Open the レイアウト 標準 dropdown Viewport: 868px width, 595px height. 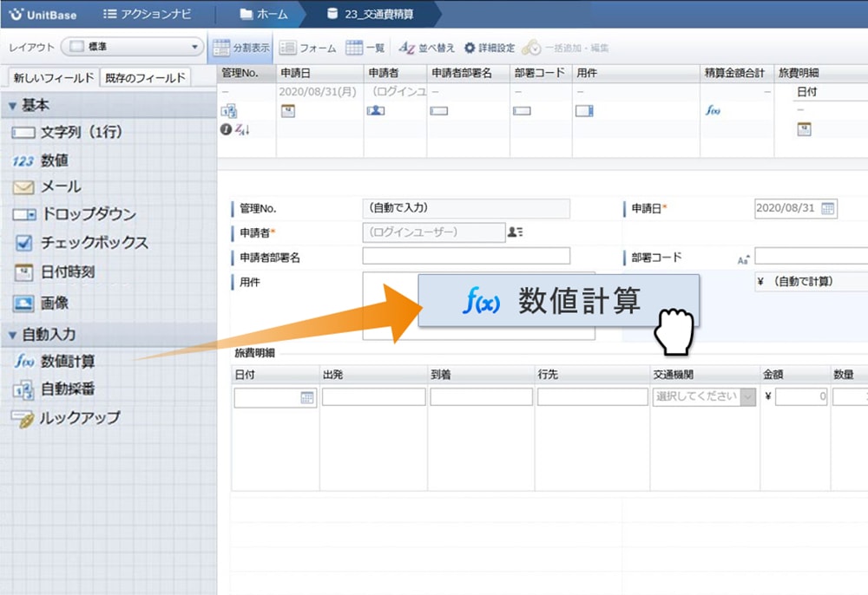click(130, 47)
